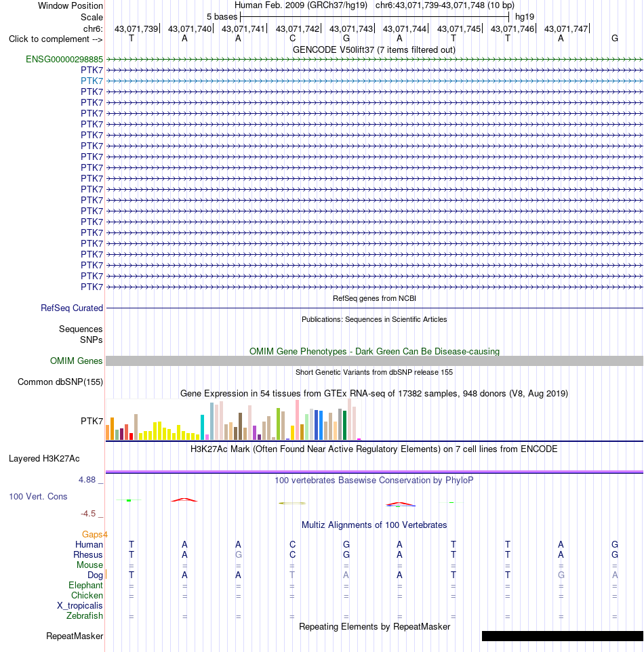Click the Window Position label
644x652 pixels.
click(71, 6)
